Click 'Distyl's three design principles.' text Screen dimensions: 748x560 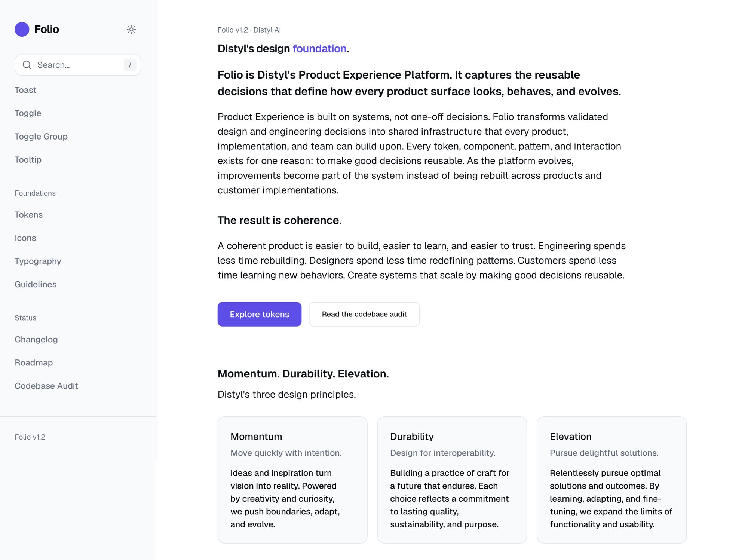287,394
